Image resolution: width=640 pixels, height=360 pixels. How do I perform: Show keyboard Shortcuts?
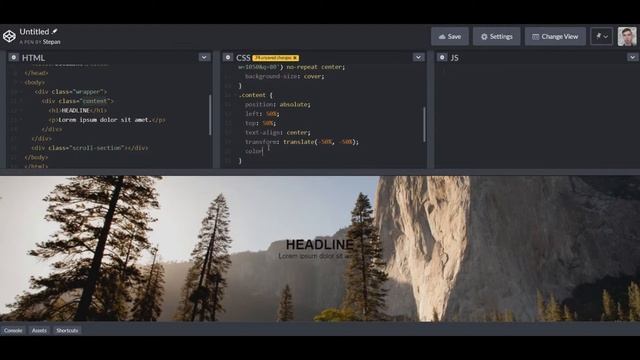(67, 330)
